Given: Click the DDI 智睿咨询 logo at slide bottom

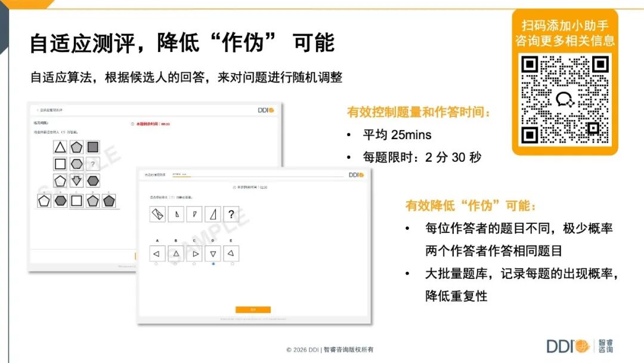Looking at the screenshot, I should [580, 346].
